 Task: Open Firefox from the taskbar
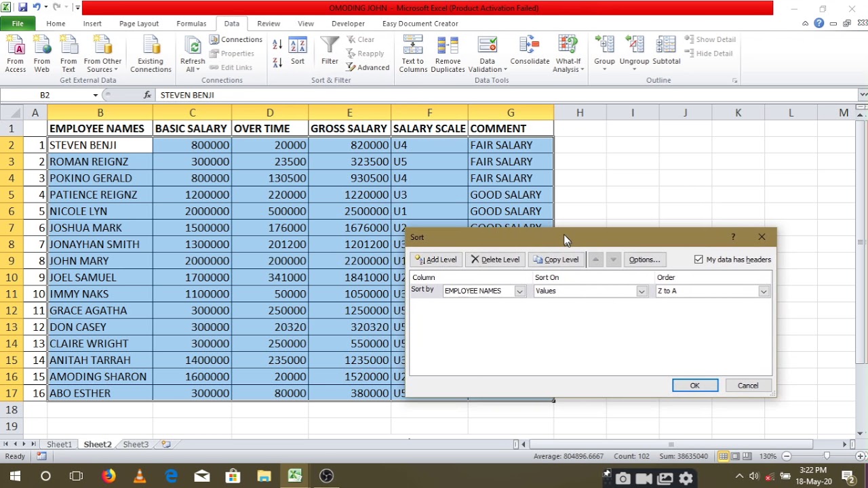(x=108, y=476)
